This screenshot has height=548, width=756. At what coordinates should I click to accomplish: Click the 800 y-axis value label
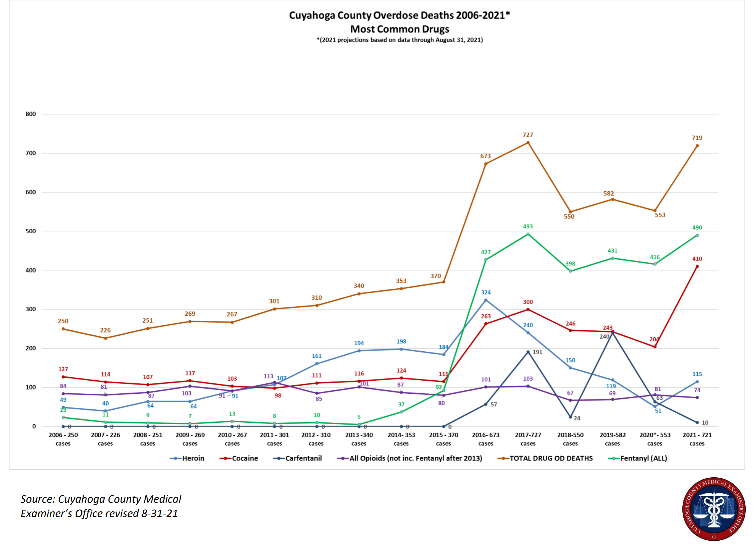point(31,114)
